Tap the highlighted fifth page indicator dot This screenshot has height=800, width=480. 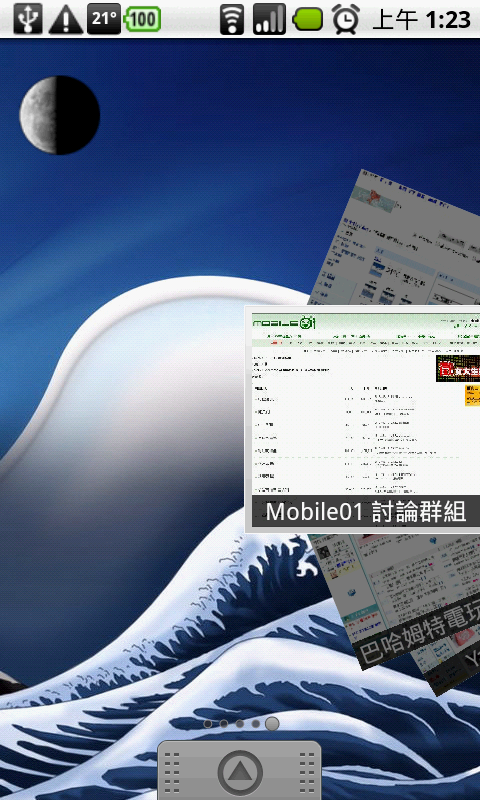272,723
